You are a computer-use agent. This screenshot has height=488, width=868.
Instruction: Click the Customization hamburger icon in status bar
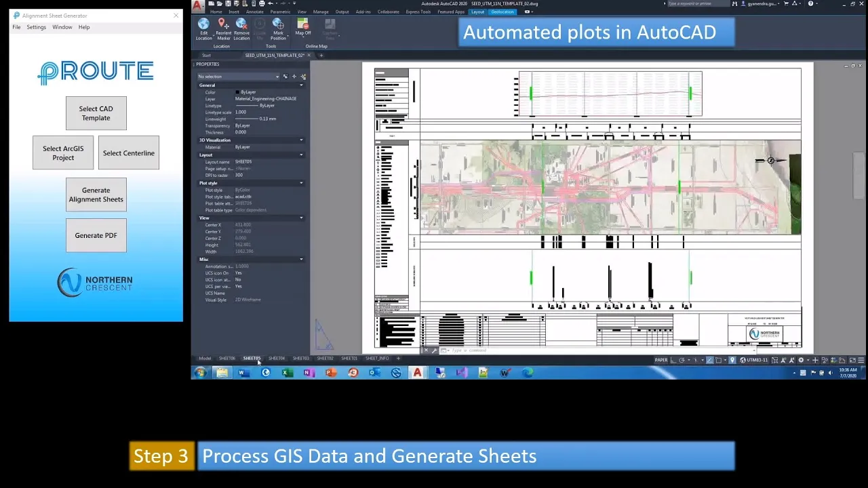[861, 360]
